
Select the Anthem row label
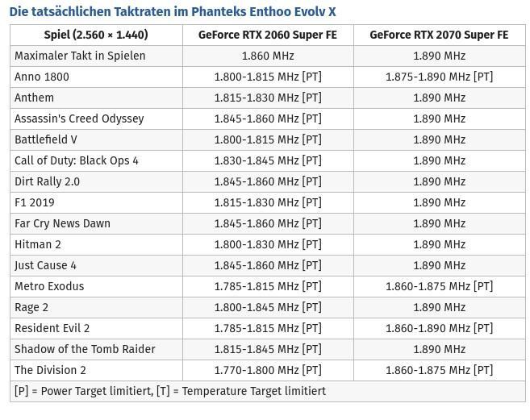pos(35,98)
